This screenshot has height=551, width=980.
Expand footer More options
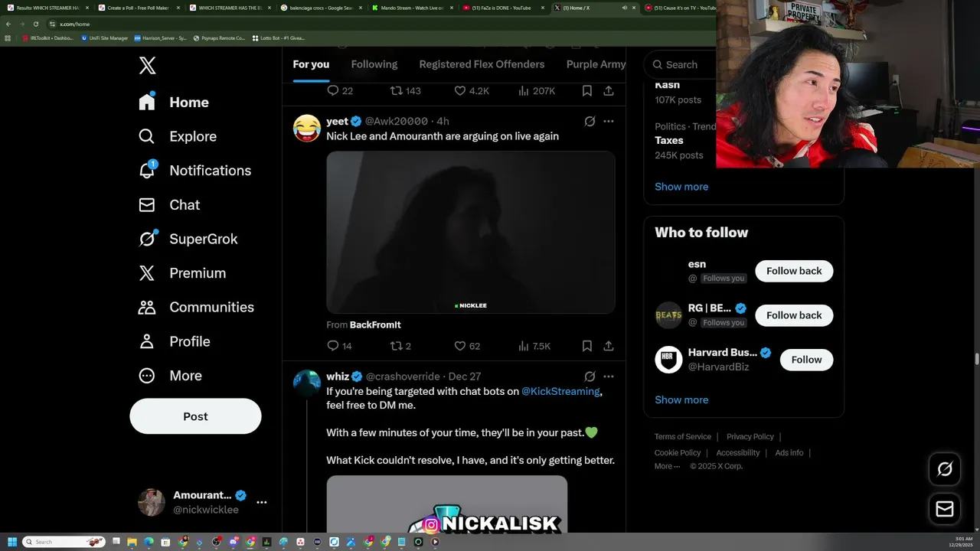pos(667,466)
